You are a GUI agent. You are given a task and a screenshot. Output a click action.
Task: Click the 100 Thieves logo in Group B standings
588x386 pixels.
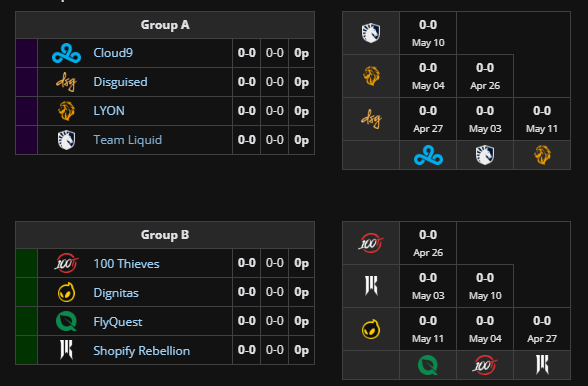(66, 263)
